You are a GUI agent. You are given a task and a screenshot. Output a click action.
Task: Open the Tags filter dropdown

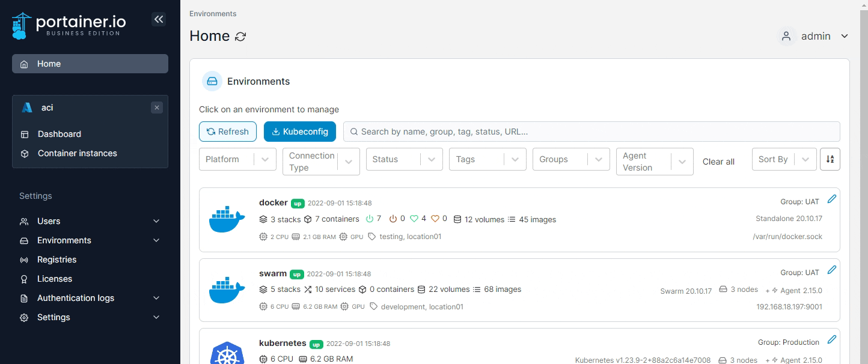point(488,159)
